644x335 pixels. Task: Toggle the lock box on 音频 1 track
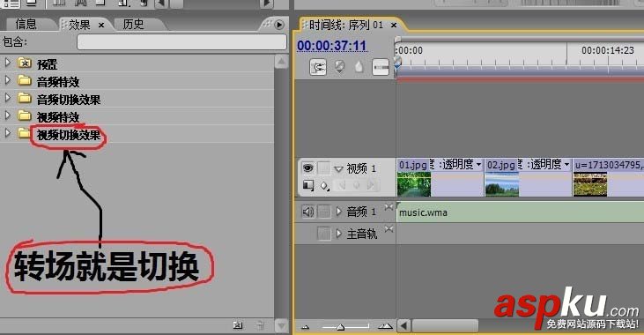pos(323,212)
